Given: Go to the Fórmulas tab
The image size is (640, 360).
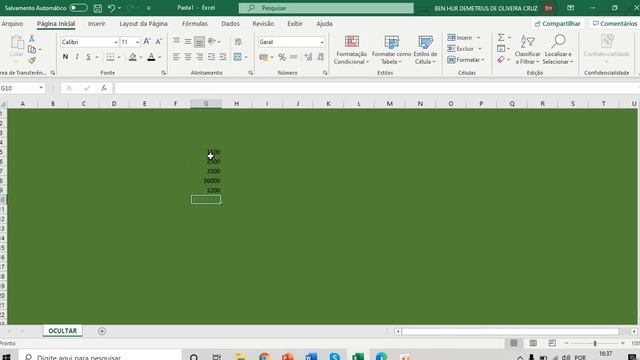Looking at the screenshot, I should coord(195,24).
